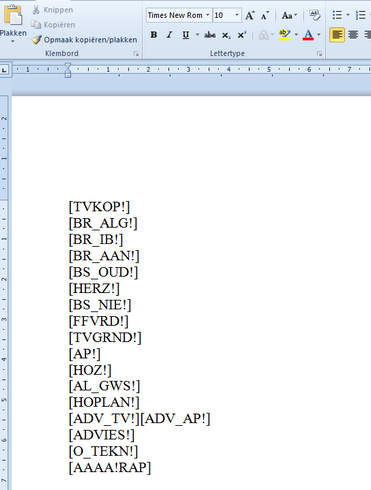Apply subscript to text
Screen dimensions: 371x490
226,35
